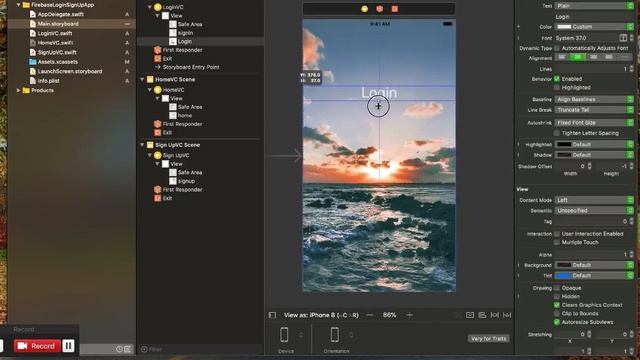Collapse the HomeVC controller disclosure triangle
The width and height of the screenshot is (640, 360).
pyautogui.click(x=150, y=90)
